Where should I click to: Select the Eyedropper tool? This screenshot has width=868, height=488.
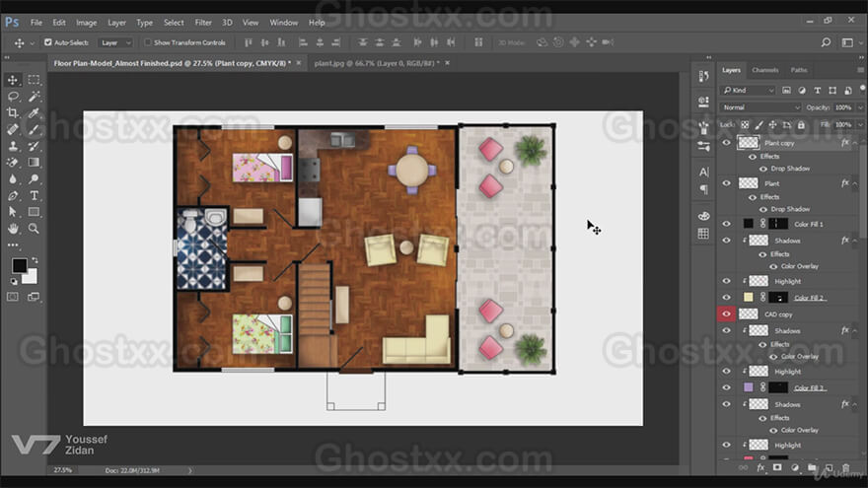pyautogui.click(x=34, y=112)
